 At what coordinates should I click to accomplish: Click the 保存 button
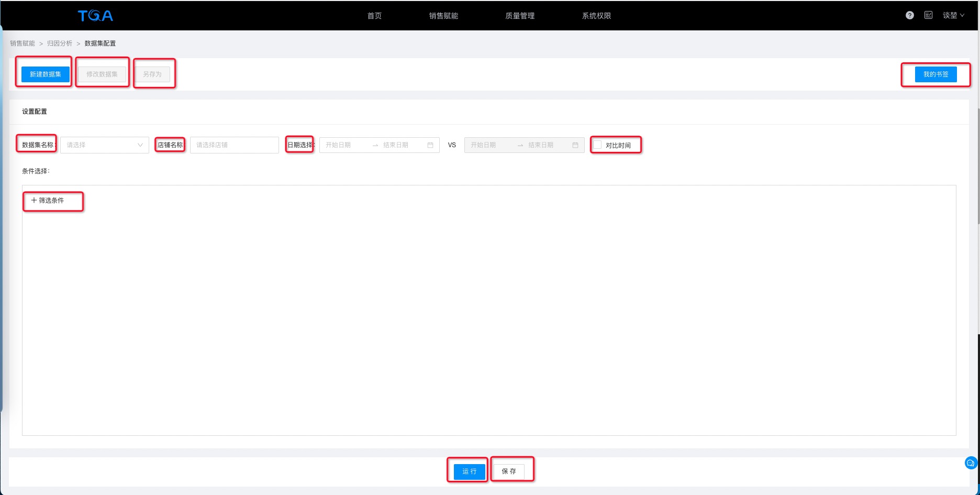tap(509, 471)
